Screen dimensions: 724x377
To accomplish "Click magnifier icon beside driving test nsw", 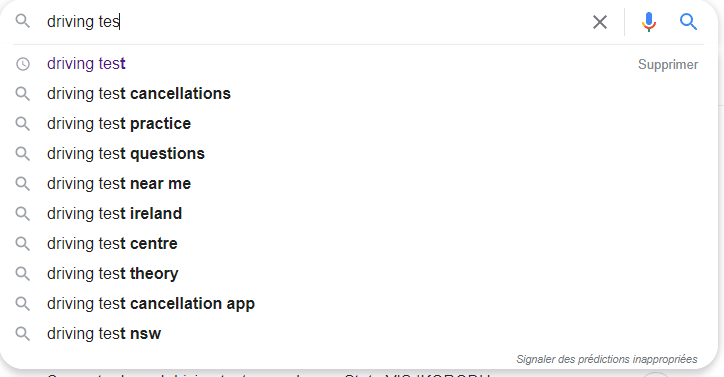I will point(23,333).
